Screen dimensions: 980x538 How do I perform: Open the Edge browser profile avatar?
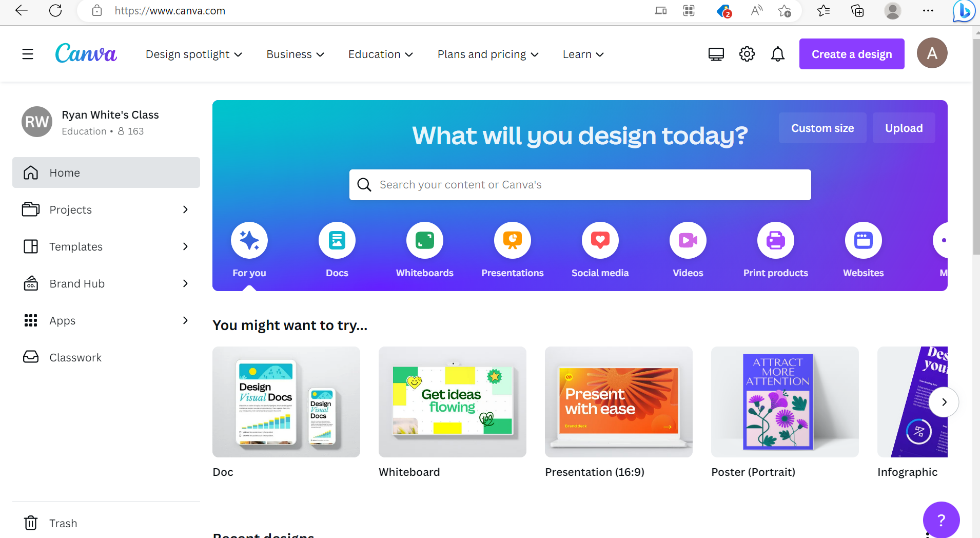point(893,10)
